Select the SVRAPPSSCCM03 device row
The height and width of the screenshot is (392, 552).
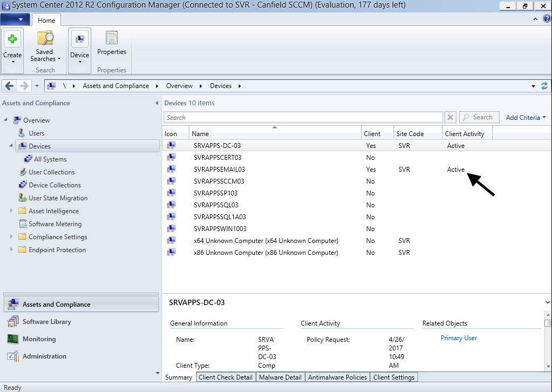pos(357,181)
